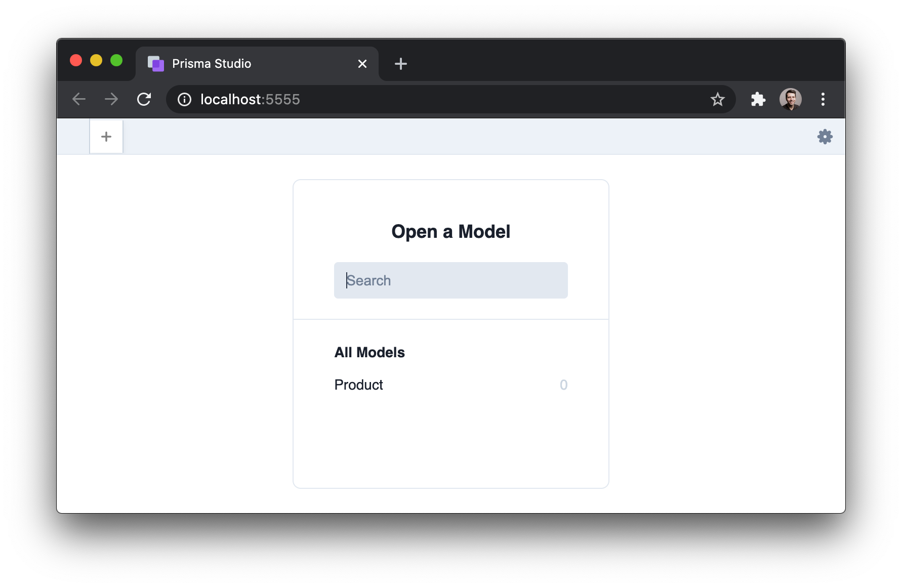Click the green maximize traffic light

116,60
